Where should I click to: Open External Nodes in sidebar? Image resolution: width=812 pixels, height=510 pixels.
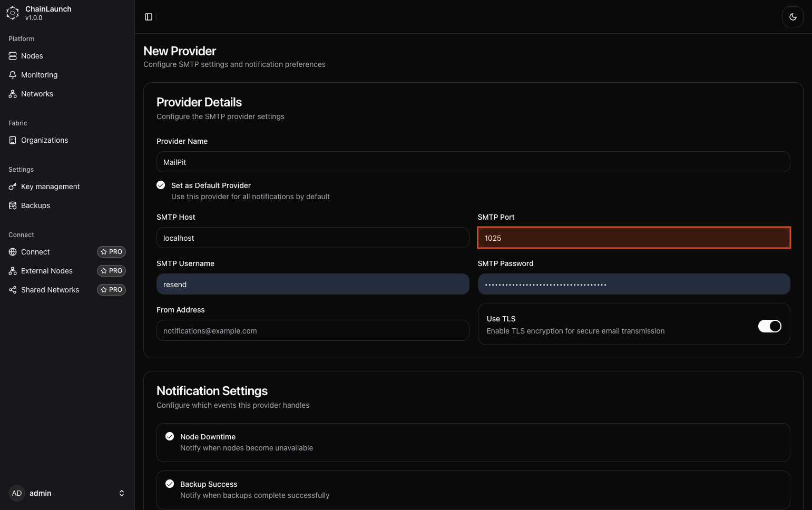[x=47, y=271]
